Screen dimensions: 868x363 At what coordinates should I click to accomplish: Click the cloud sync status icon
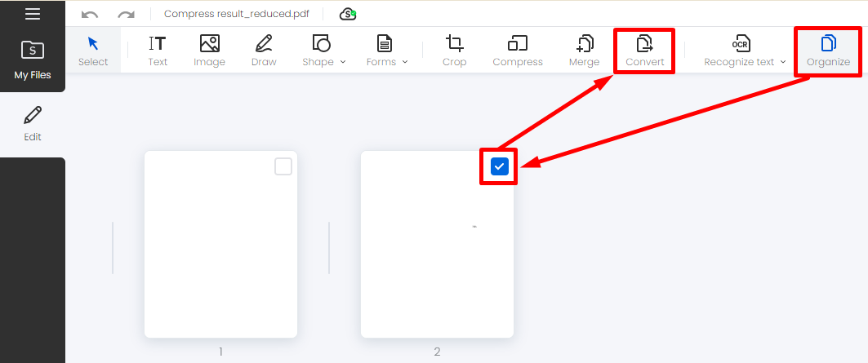348,15
